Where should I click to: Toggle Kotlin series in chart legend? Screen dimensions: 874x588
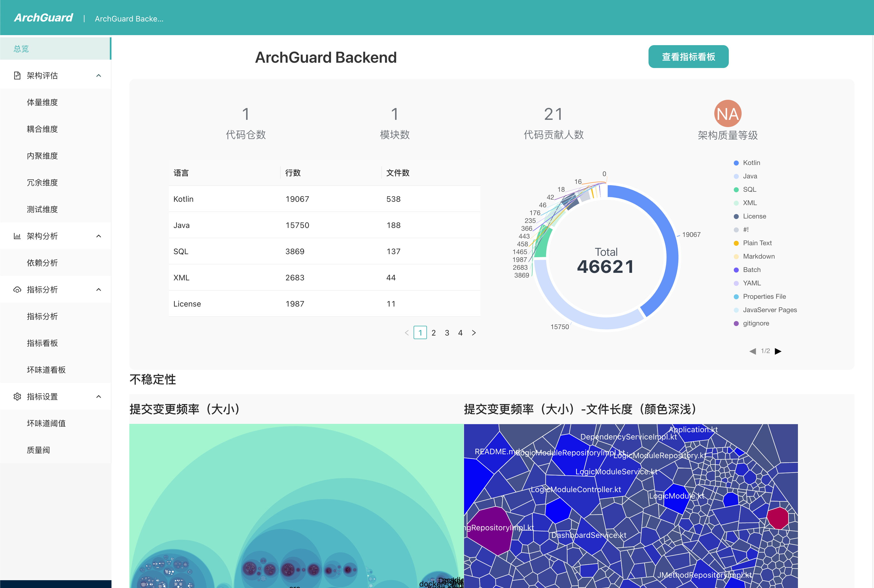(x=751, y=163)
